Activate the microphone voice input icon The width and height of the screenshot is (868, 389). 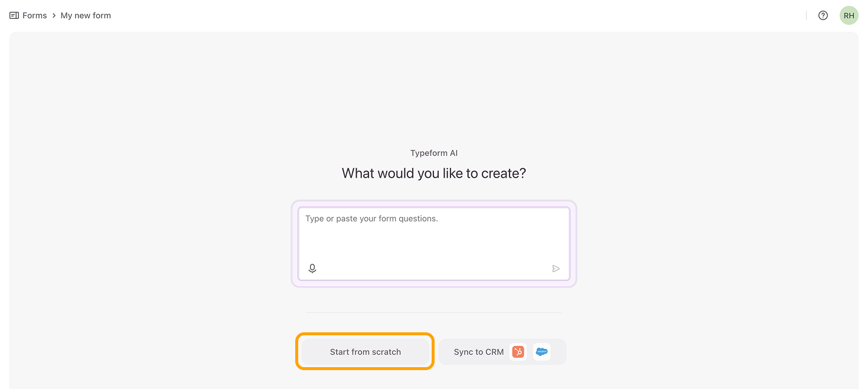click(x=312, y=269)
